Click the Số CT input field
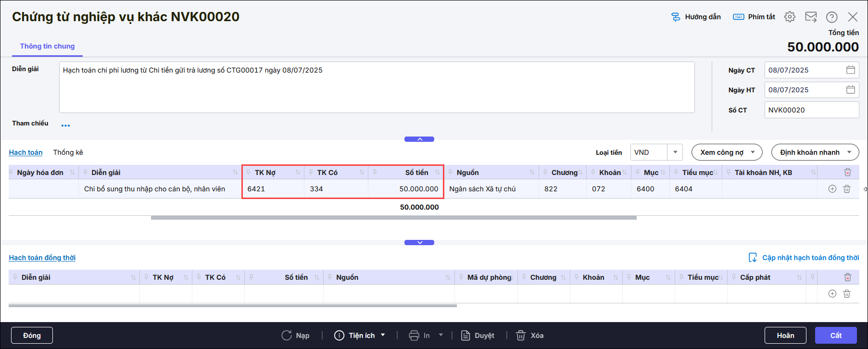 pyautogui.click(x=811, y=110)
